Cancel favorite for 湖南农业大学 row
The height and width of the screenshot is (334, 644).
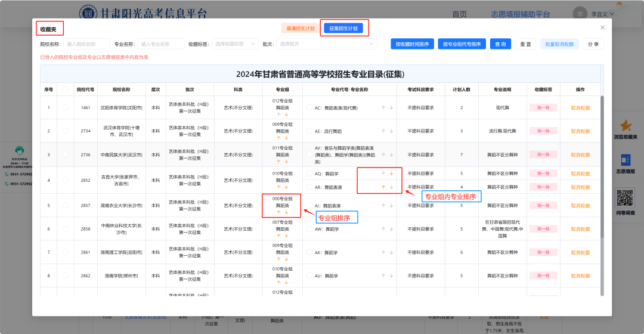[580, 206]
